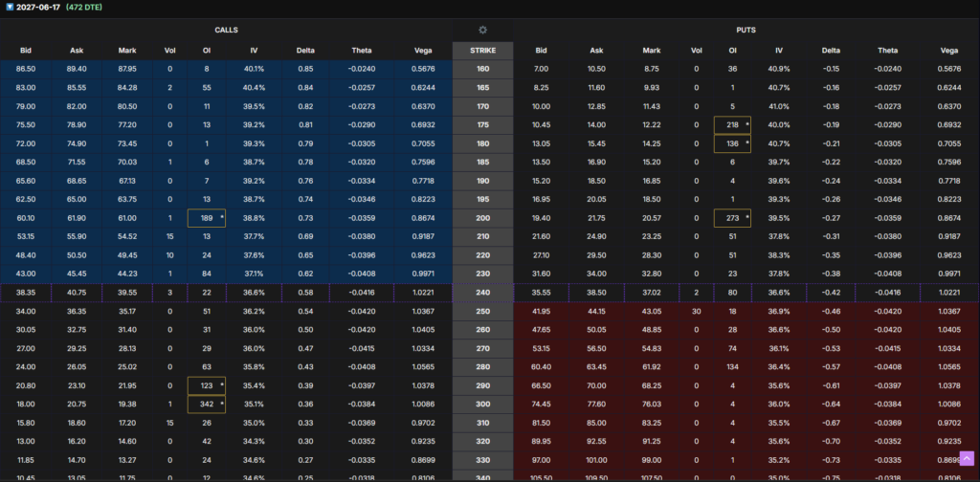Click the call ask price 40.75
980x482 pixels.
[77, 293]
